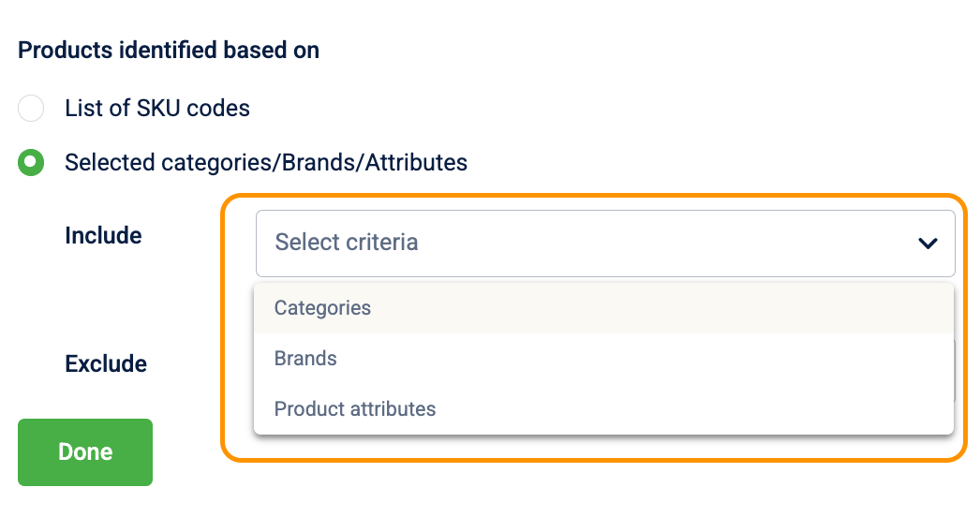Select the "List of SKU codes" radio button
Viewport: 980px width, 532px height.
pos(31,109)
